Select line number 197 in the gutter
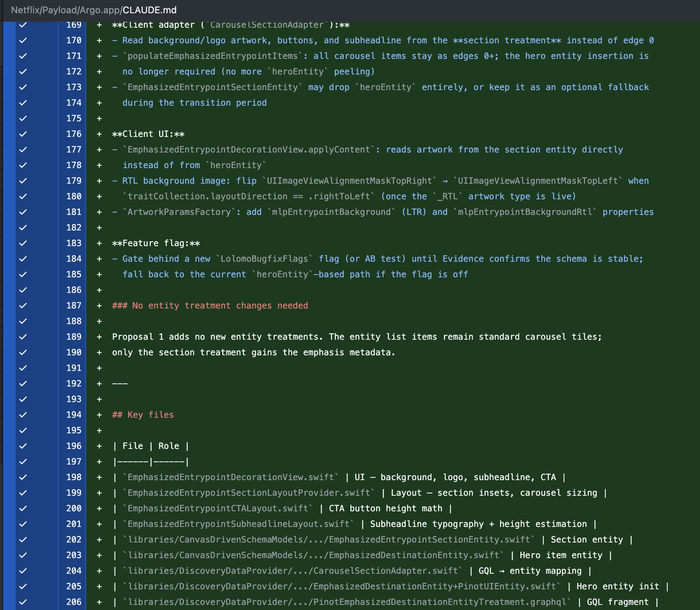The height and width of the screenshot is (610, 700). pos(74,461)
